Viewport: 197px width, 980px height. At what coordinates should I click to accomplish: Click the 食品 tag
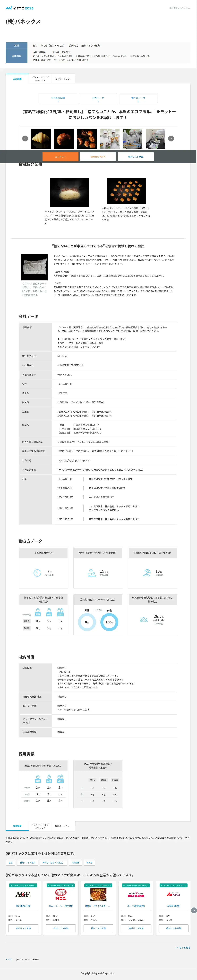coord(11,862)
